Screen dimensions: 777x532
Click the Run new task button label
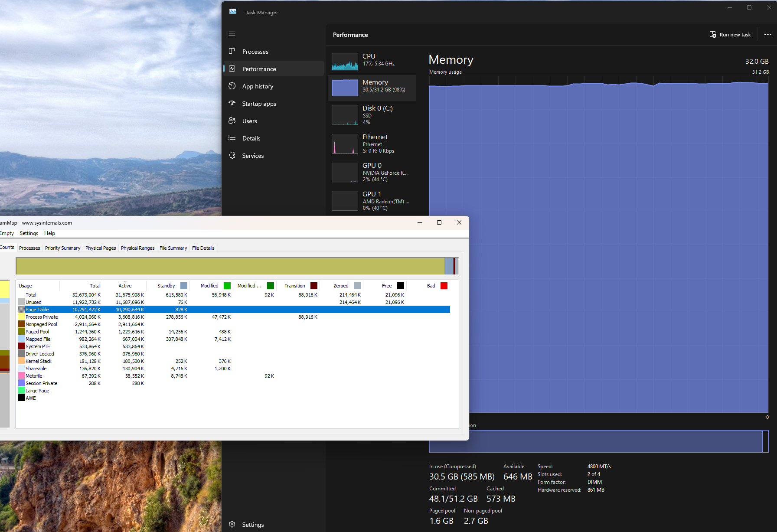point(735,35)
